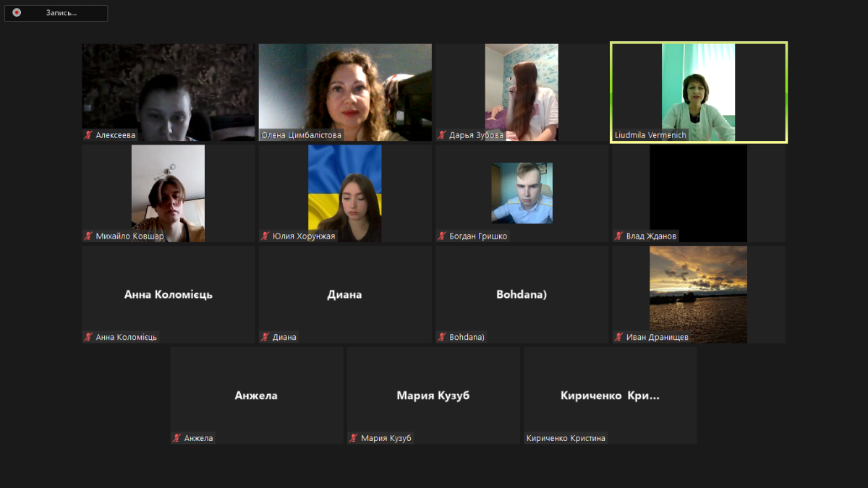Click muted mic icon next to Богдан Гришко
The image size is (868, 488).
point(442,236)
